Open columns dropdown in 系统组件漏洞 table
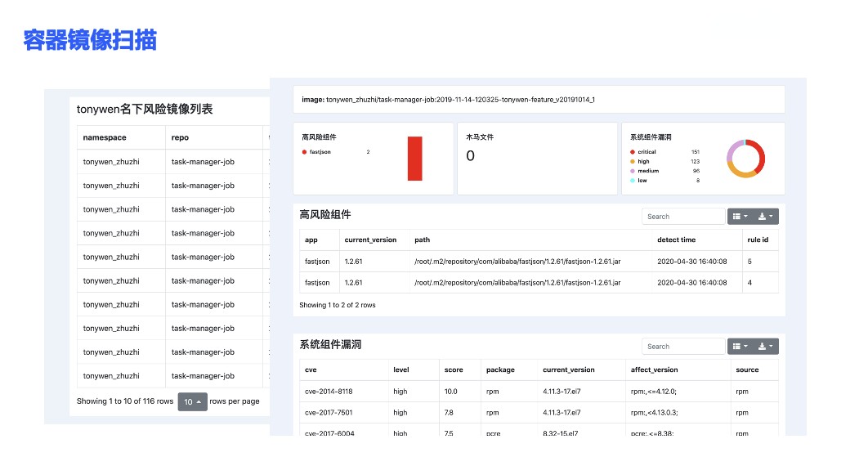Viewport: 868px width, 466px height. pyautogui.click(x=740, y=347)
